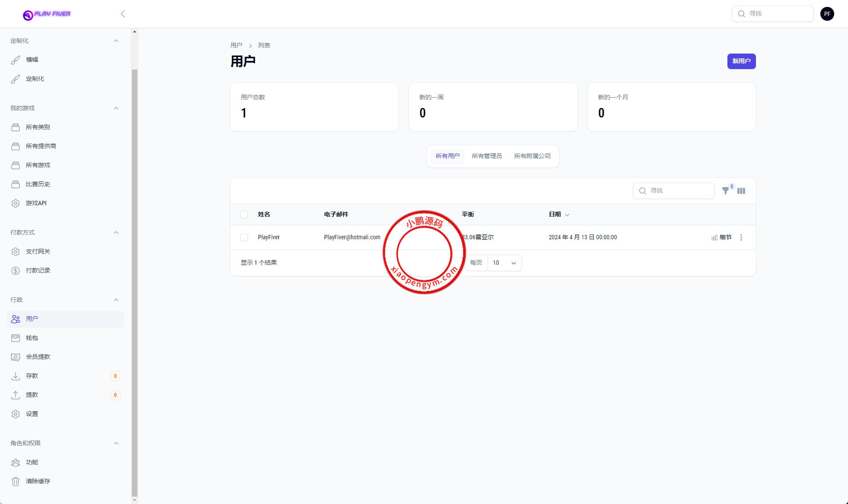This screenshot has width=848, height=504.
Task: Switch to 所有管理员 tab
Action: click(x=487, y=156)
